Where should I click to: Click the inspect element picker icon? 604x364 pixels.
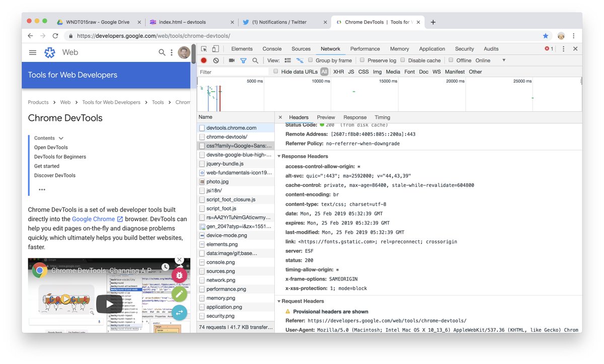point(204,49)
